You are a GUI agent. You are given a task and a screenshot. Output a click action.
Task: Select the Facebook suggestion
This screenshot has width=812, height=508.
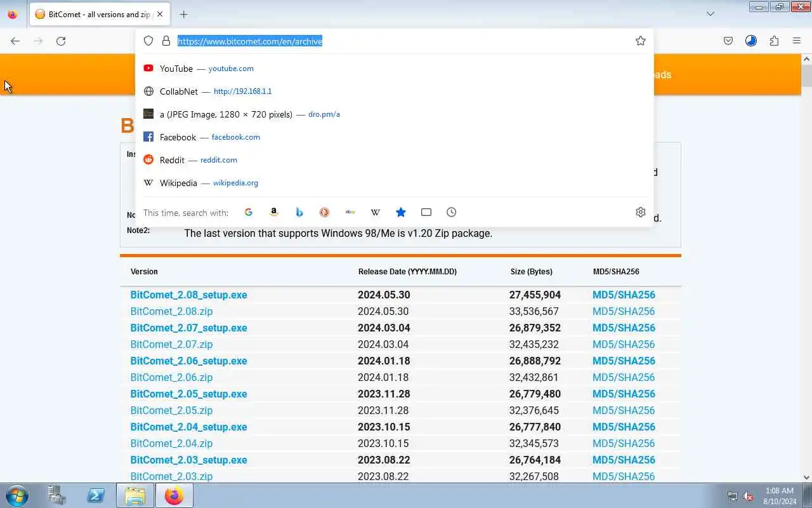pos(394,137)
